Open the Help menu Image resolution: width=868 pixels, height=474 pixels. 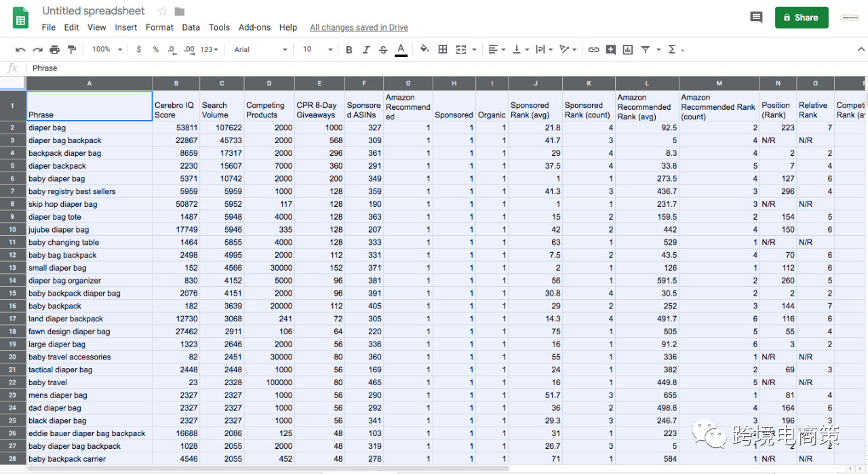(x=288, y=27)
